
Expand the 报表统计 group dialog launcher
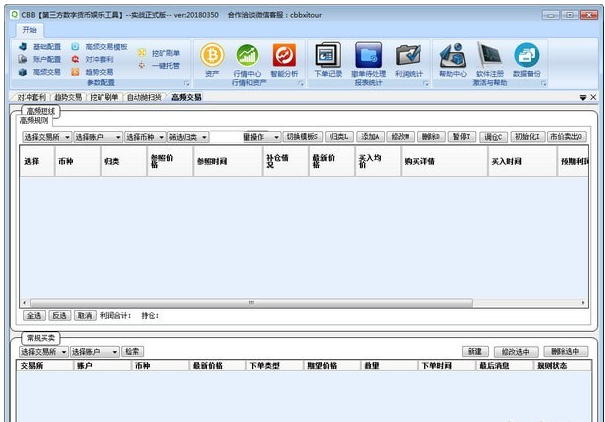(426, 83)
